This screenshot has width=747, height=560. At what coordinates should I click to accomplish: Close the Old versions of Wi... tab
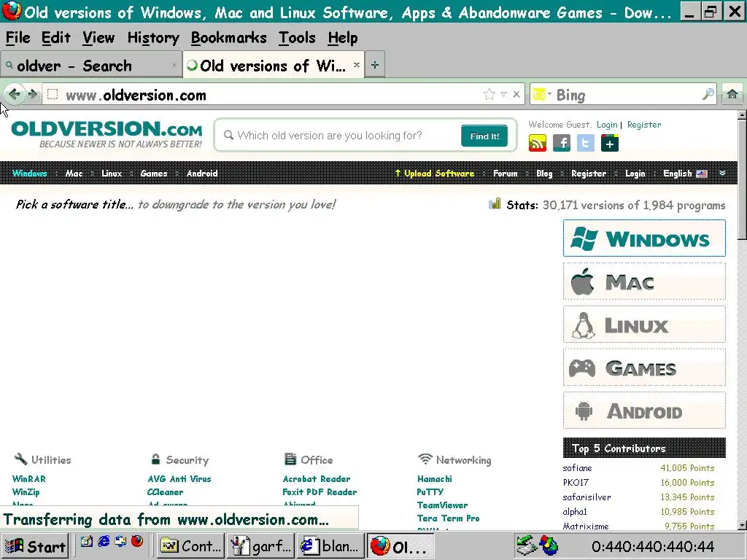coord(356,65)
